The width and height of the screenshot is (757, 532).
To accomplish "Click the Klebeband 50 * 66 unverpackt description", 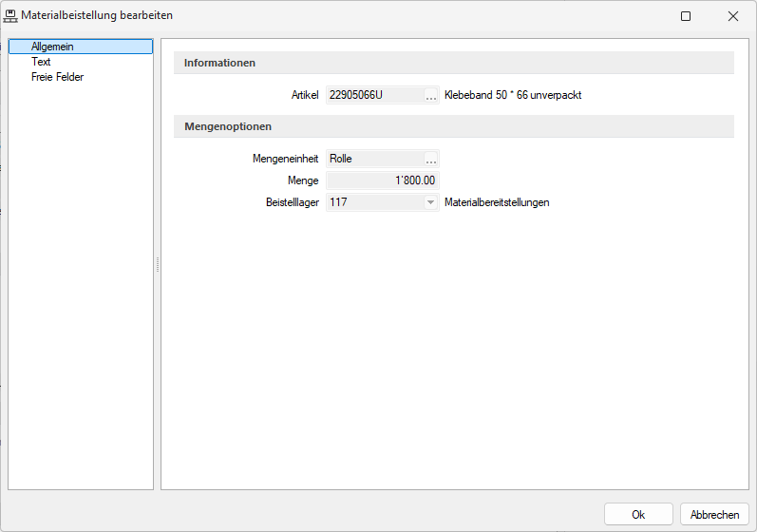I will point(513,95).
